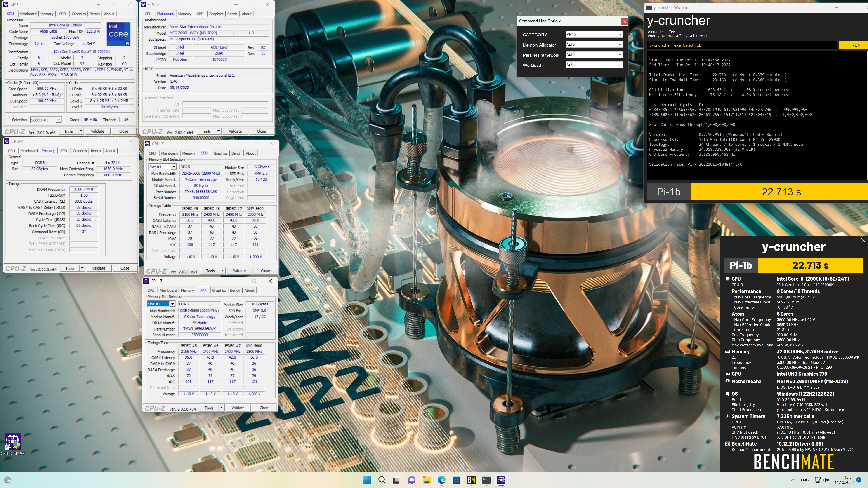Select the Mainboard tab in the Slot #2 SPD window
Viewport: 868px width, 488px height.
(x=168, y=290)
